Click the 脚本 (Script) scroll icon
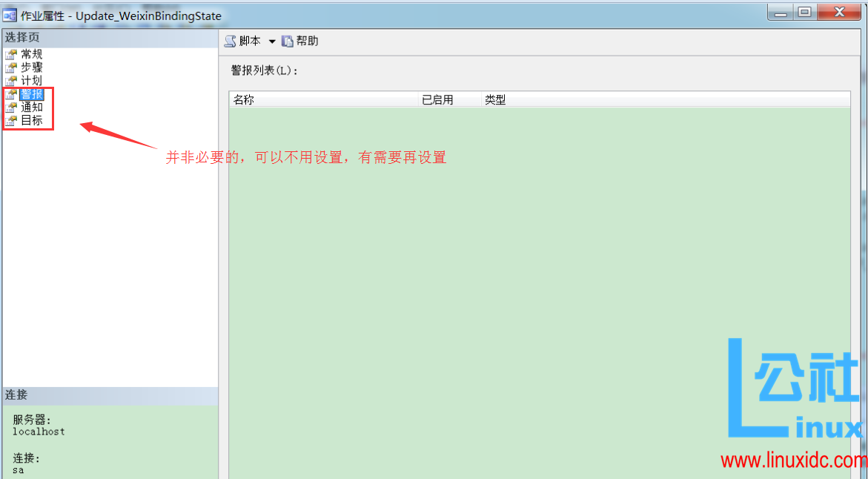 point(229,41)
